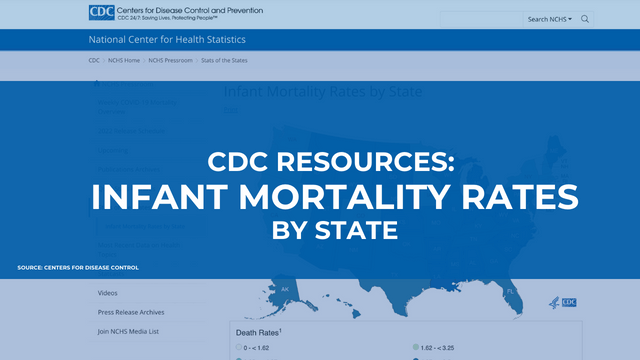The width and height of the screenshot is (640, 360).
Task: Click into the search text field
Action: [x=481, y=19]
